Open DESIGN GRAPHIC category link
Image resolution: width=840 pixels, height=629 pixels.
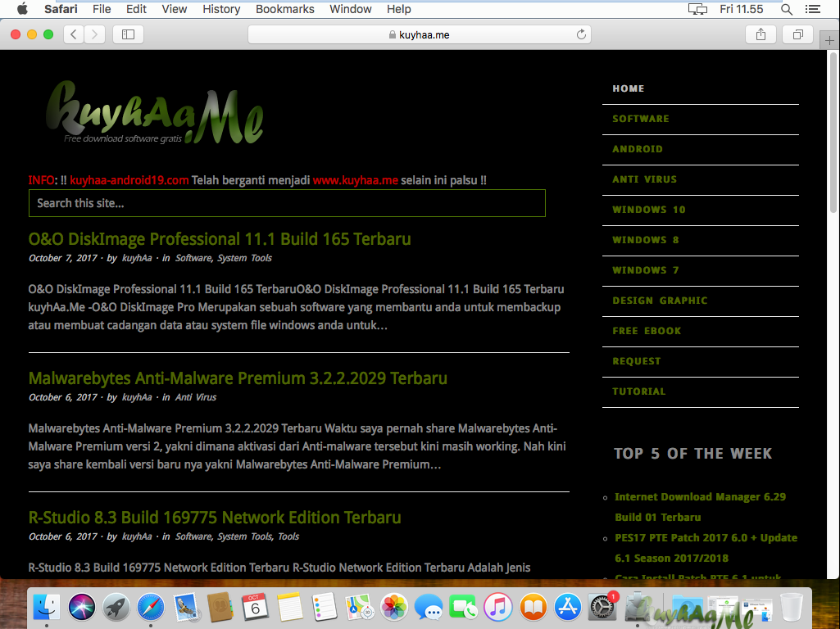tap(660, 301)
